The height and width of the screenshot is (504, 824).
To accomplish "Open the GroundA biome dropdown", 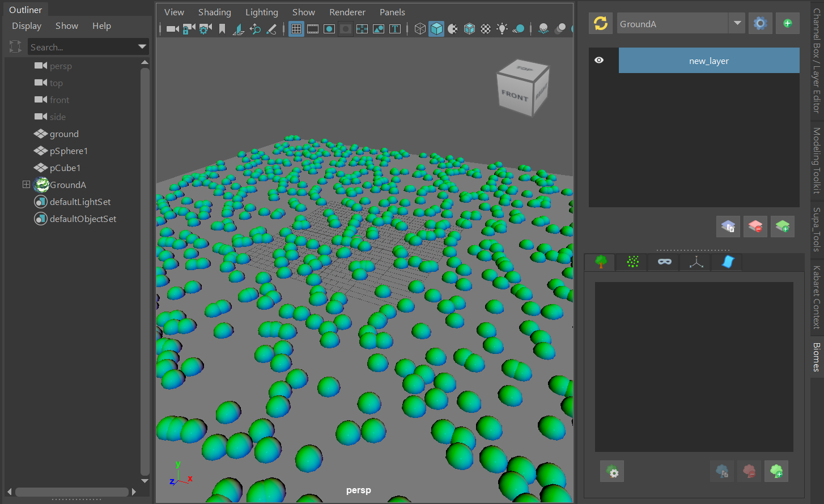I will pyautogui.click(x=737, y=23).
